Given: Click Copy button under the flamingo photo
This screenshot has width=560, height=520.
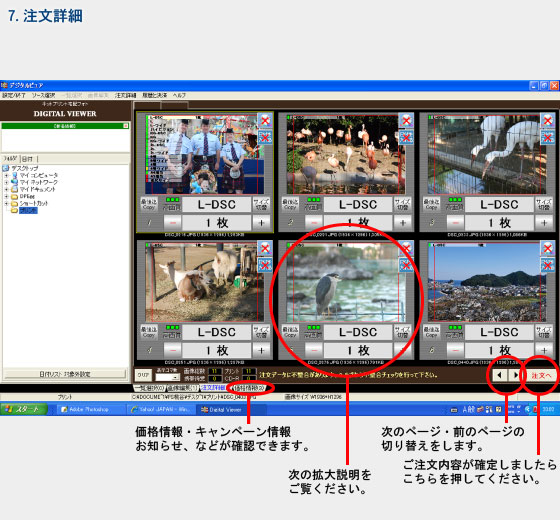Looking at the screenshot, I should click(x=290, y=205).
